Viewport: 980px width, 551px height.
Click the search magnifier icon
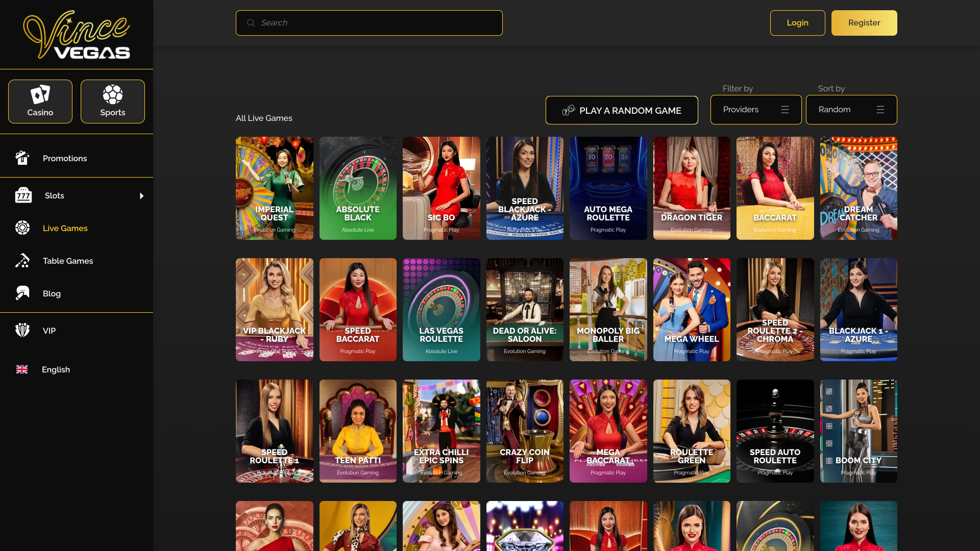coord(251,22)
